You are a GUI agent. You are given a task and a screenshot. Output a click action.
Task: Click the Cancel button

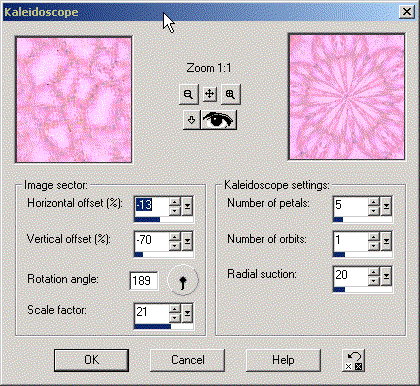(188, 360)
